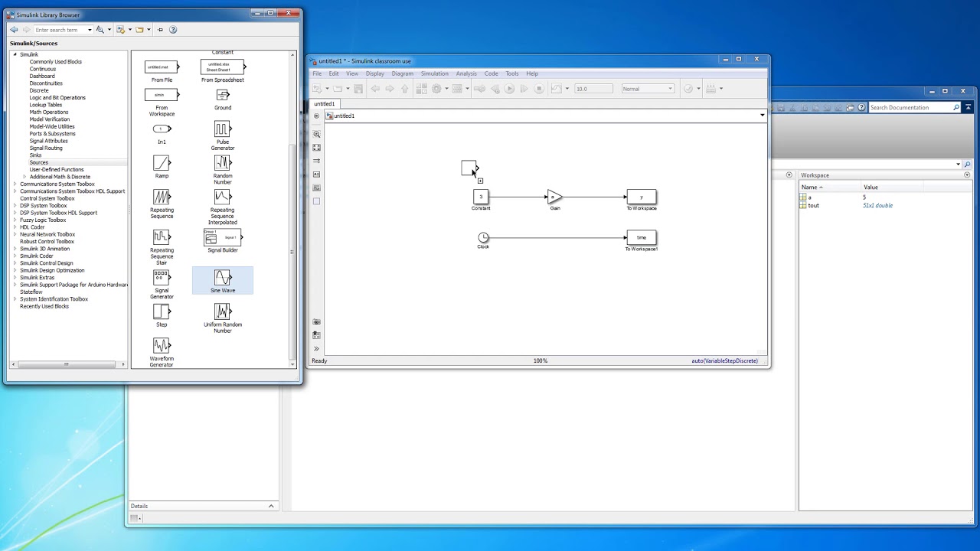Click the Hide/Show Model Browser icon
Screen dimensions: 980x551
[x=316, y=349]
